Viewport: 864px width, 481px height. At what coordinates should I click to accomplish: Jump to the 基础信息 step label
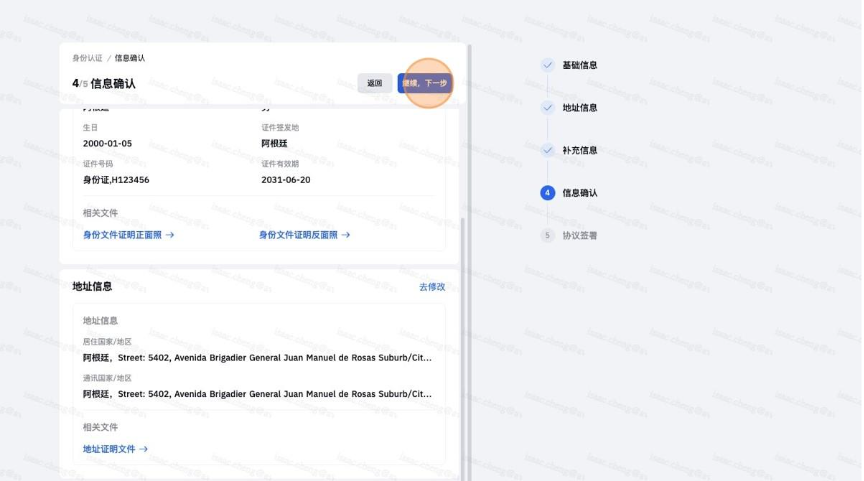click(580, 65)
